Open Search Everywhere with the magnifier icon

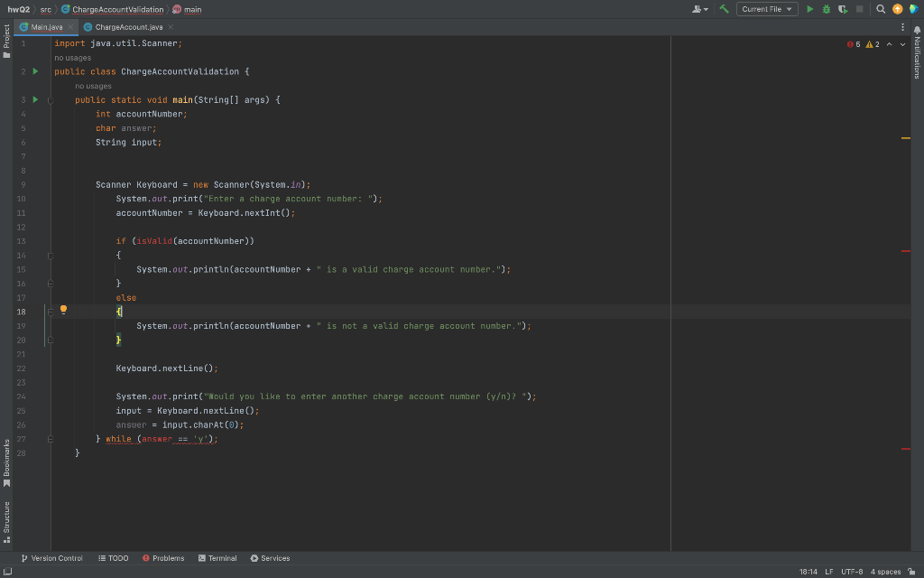[880, 7]
